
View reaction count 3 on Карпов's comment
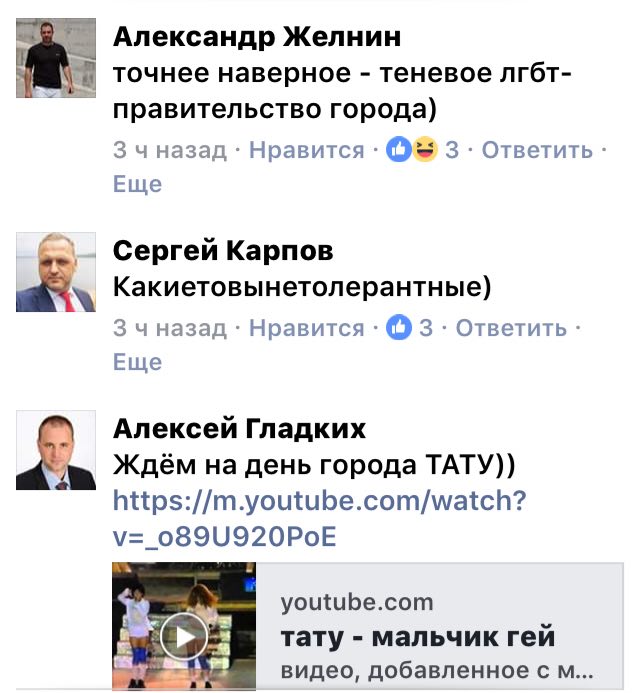pyautogui.click(x=426, y=328)
